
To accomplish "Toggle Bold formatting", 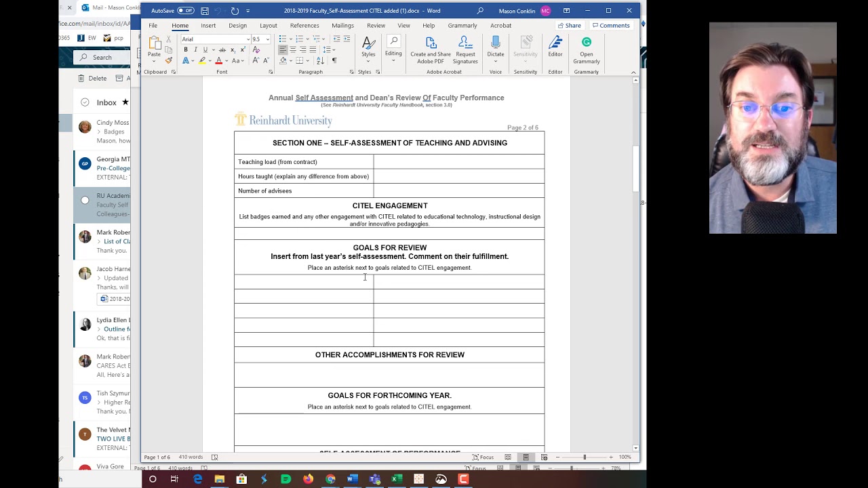I will click(186, 50).
